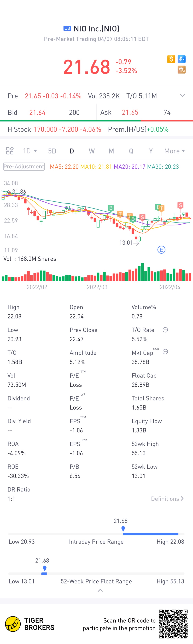This screenshot has width=193, height=644.
Task: Open the Definitions link
Action: tap(167, 499)
